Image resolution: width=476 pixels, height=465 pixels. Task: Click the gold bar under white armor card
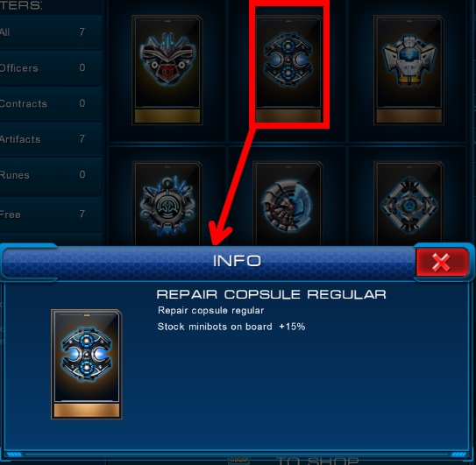[409, 116]
